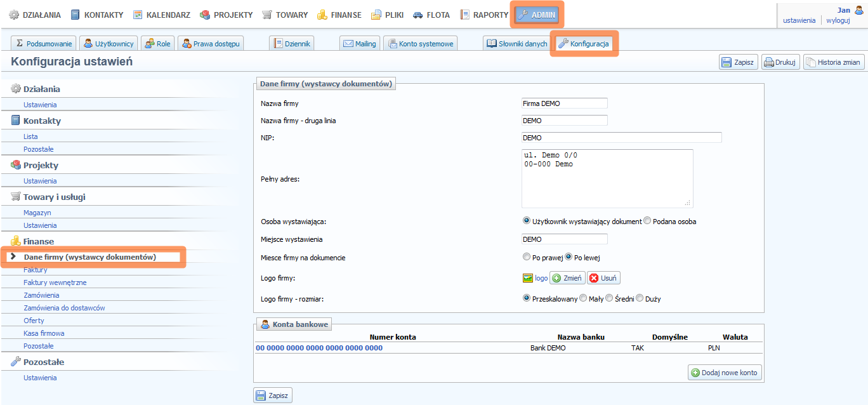Click the PLIKI folder icon
This screenshot has width=868, height=405.
tap(376, 15)
